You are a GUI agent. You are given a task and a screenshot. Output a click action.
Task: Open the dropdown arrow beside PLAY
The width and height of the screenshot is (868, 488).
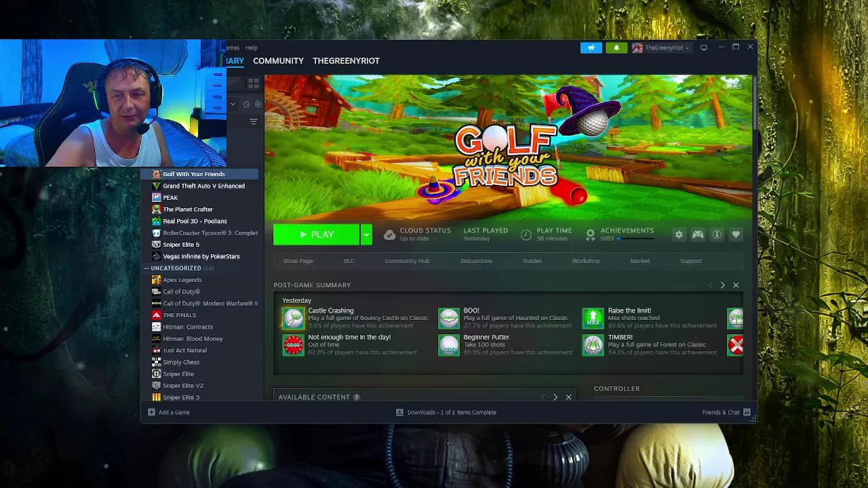[366, 235]
